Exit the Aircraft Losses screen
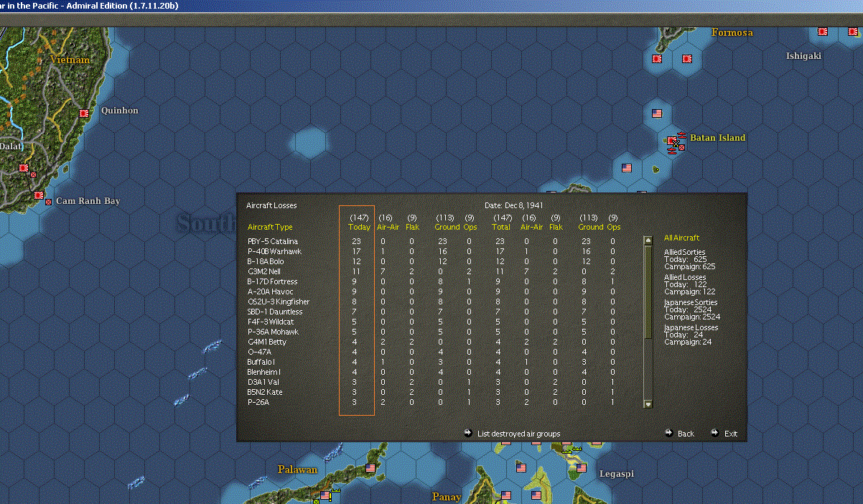 [731, 434]
